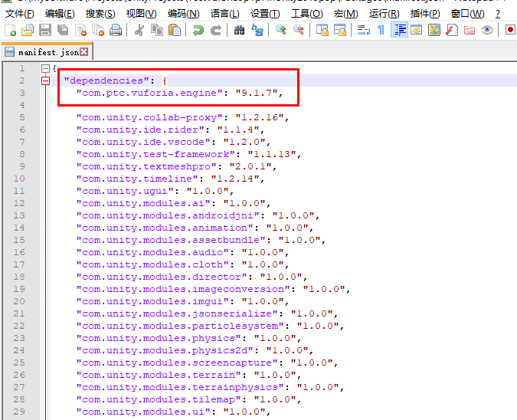
Task: Open the 工具(O) menu
Action: coord(307,14)
